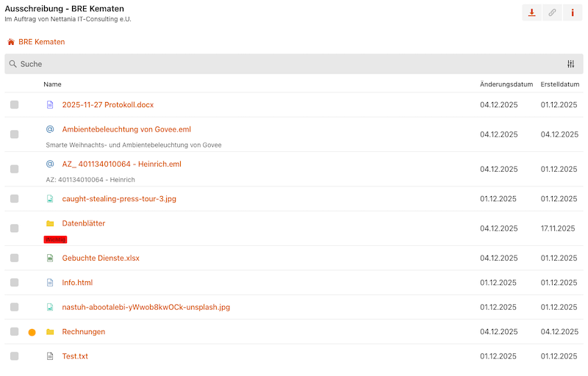Sort by Erstelldatum column header
The width and height of the screenshot is (588, 376).
tap(560, 84)
